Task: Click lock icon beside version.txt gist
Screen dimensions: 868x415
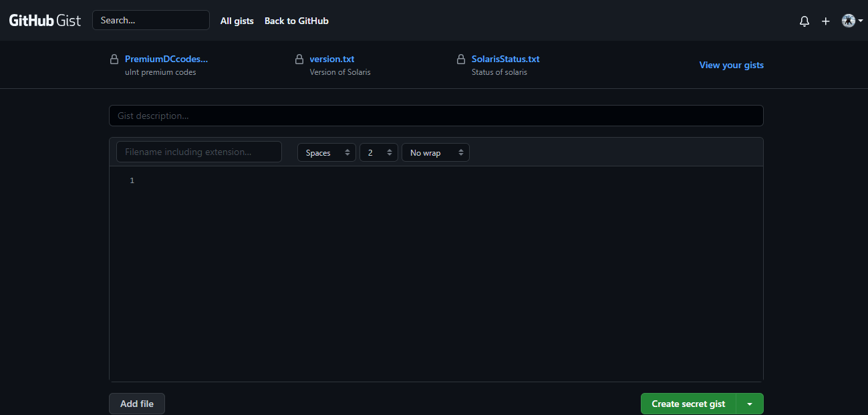Action: [299, 59]
